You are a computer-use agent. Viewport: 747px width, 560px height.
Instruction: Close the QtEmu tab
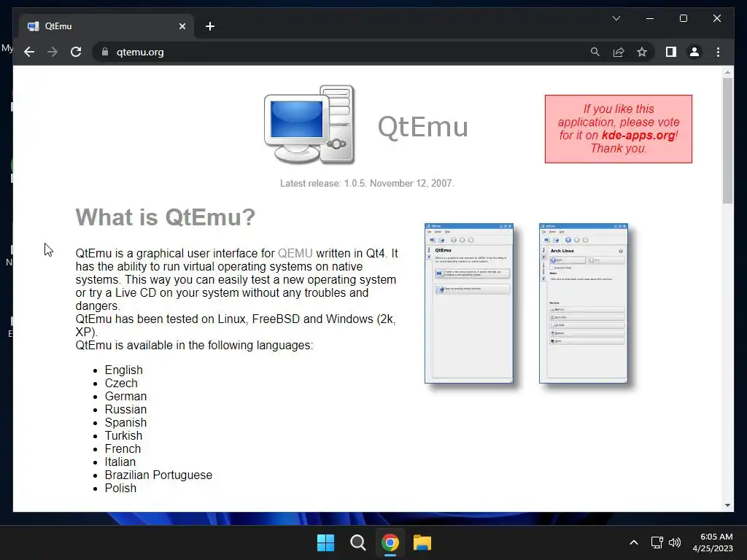tap(182, 26)
